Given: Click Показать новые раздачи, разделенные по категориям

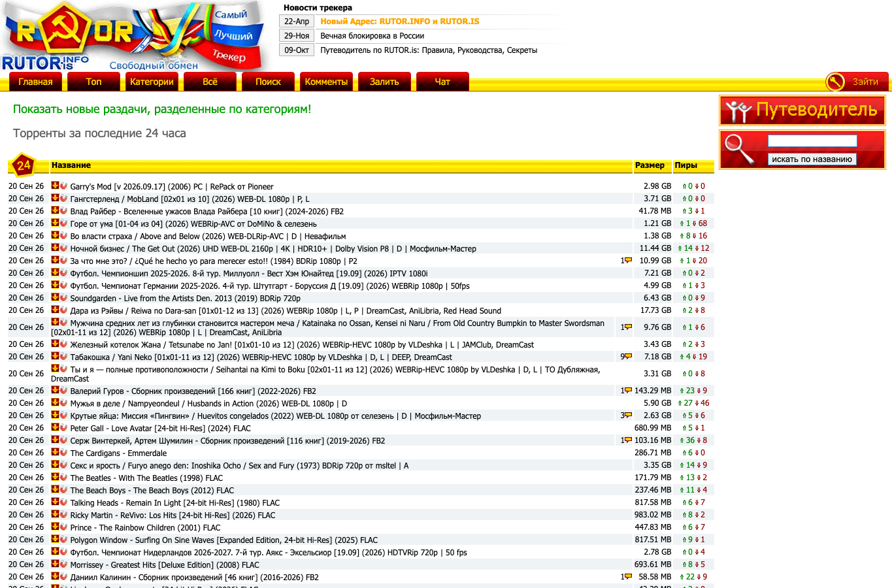Looking at the screenshot, I should pyautogui.click(x=162, y=109).
